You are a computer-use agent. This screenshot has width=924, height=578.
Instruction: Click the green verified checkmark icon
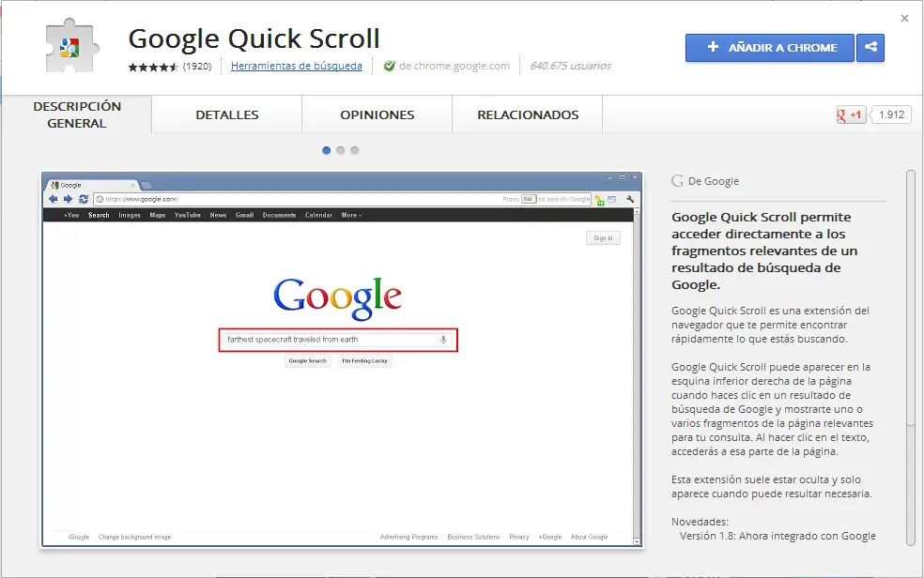(x=389, y=66)
